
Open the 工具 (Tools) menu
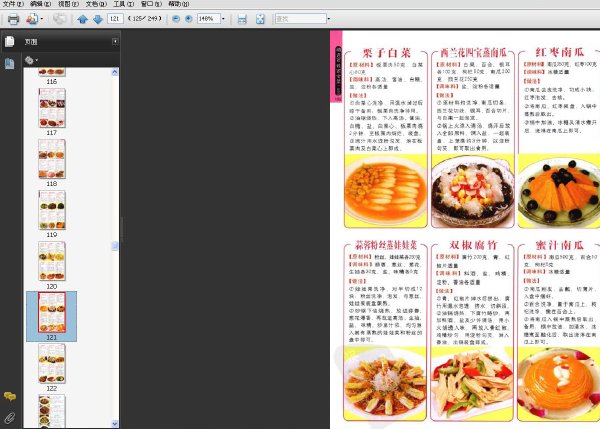click(x=123, y=4)
